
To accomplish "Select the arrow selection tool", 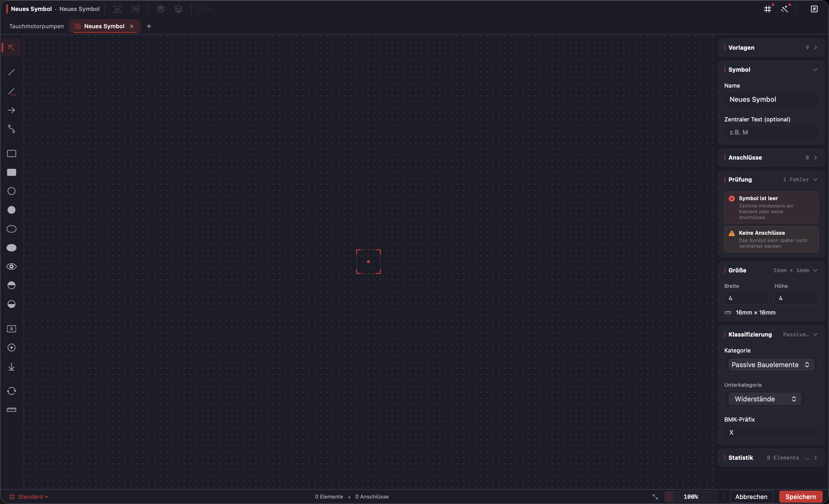I will (x=12, y=47).
